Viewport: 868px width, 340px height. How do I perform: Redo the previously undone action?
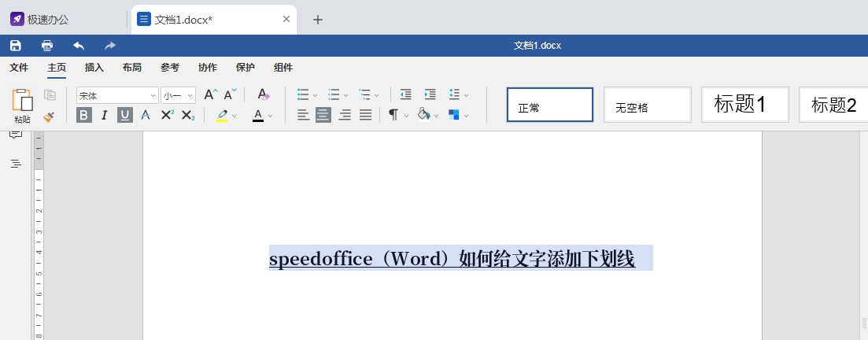110,46
